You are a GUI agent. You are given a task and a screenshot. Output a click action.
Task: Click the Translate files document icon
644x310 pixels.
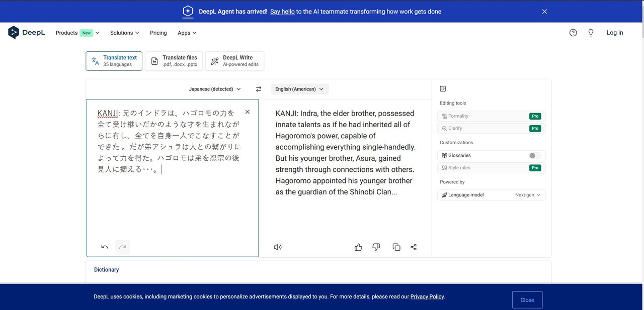pos(154,61)
